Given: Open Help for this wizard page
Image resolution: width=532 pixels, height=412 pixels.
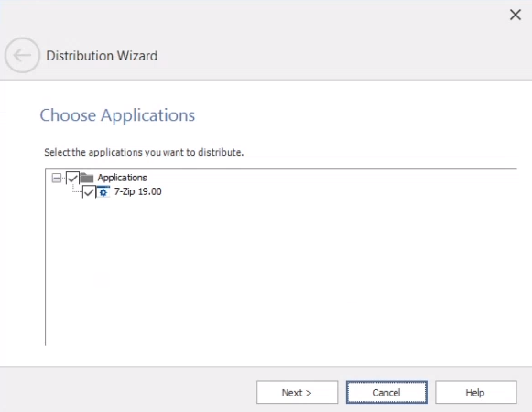Looking at the screenshot, I should [x=476, y=393].
